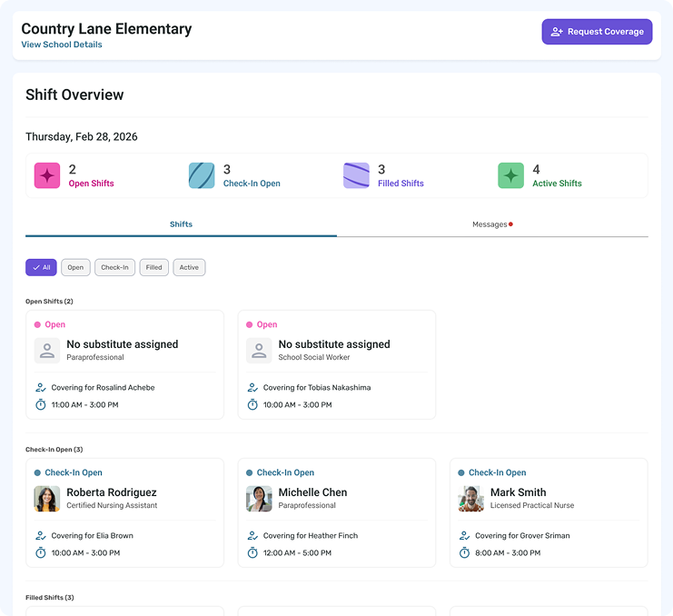
Task: Click 'Certified Nursing Assistant' role text
Action: pos(112,505)
